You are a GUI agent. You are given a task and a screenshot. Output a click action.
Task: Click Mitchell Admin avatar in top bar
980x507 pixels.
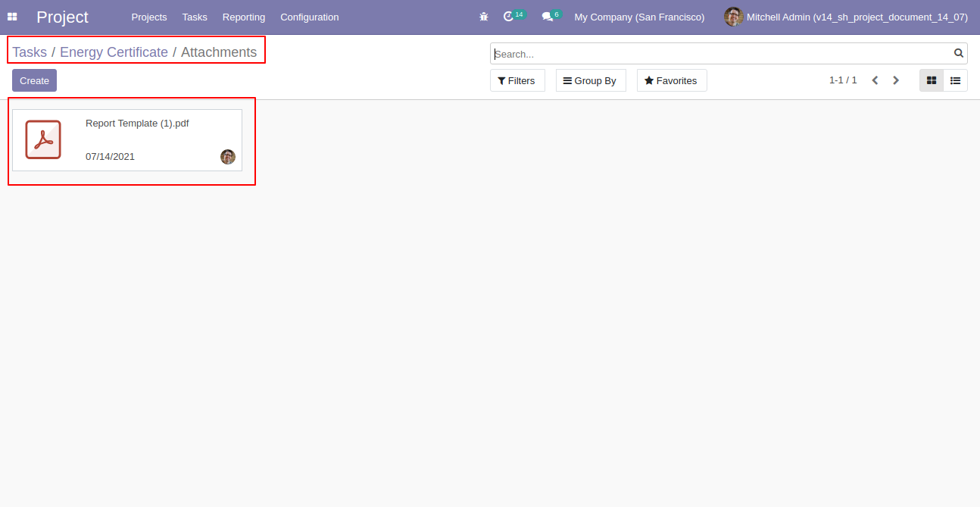coord(733,17)
